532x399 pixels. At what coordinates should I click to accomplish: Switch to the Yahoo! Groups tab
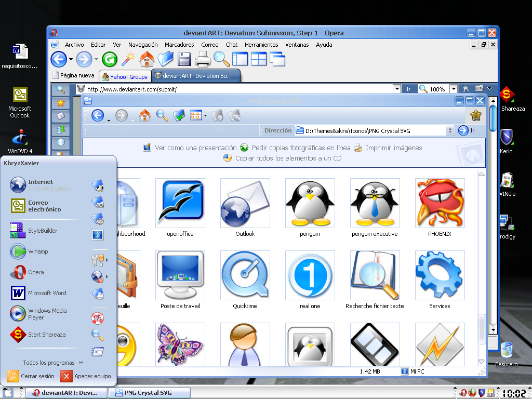[x=125, y=76]
